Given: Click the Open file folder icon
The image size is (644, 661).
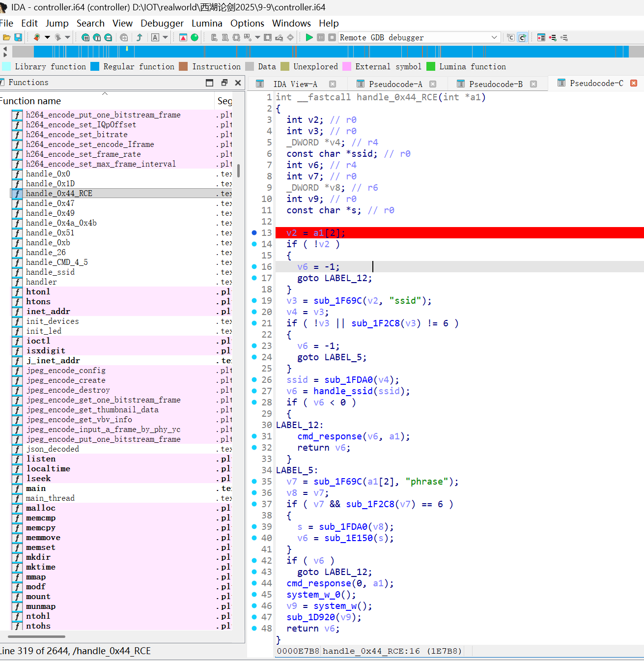Looking at the screenshot, I should pos(6,37).
